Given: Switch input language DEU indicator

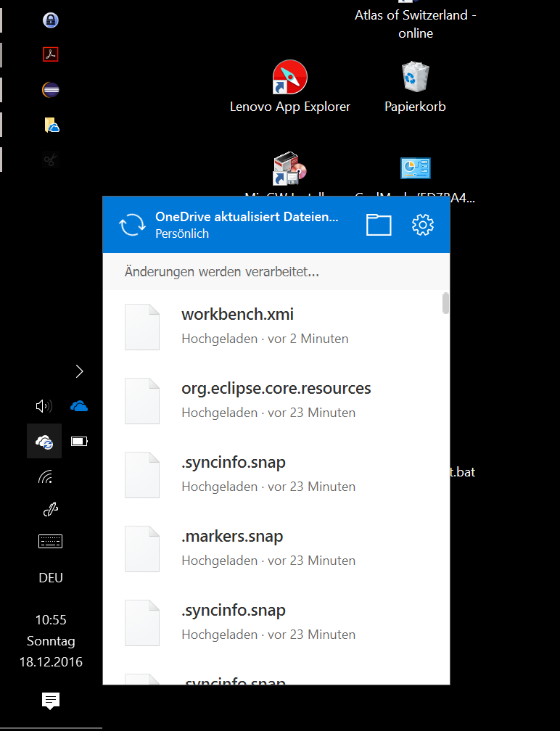Looking at the screenshot, I should click(51, 577).
